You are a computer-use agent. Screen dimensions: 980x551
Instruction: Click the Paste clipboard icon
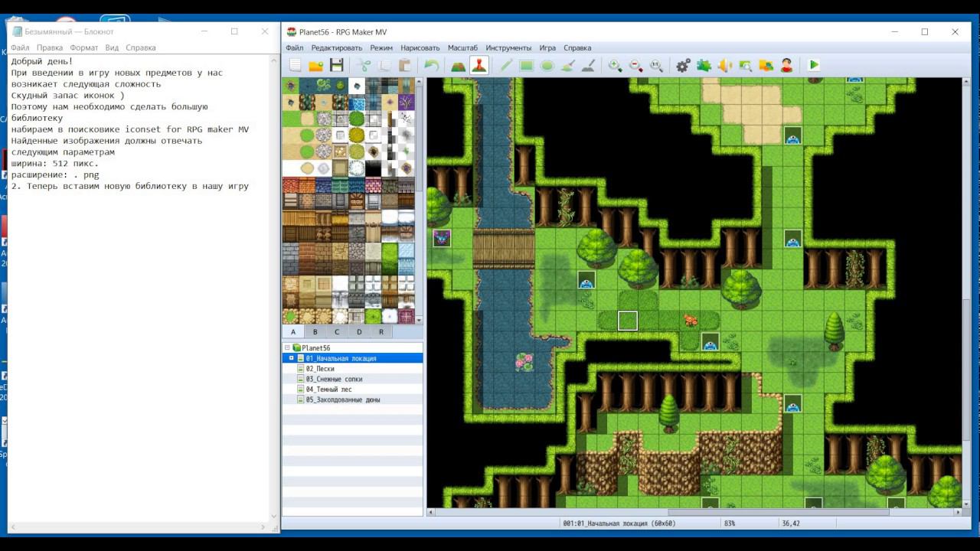tap(405, 66)
